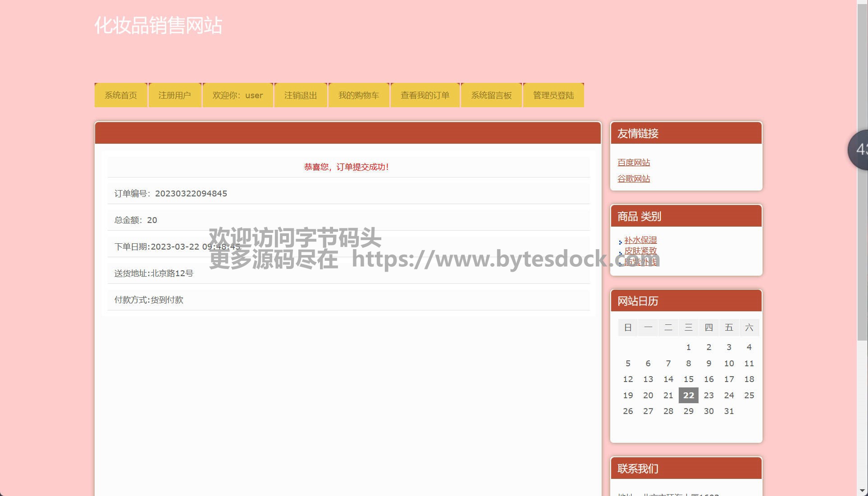This screenshot has height=496, width=868.
Task: Select day 15 in site calendar
Action: point(688,379)
